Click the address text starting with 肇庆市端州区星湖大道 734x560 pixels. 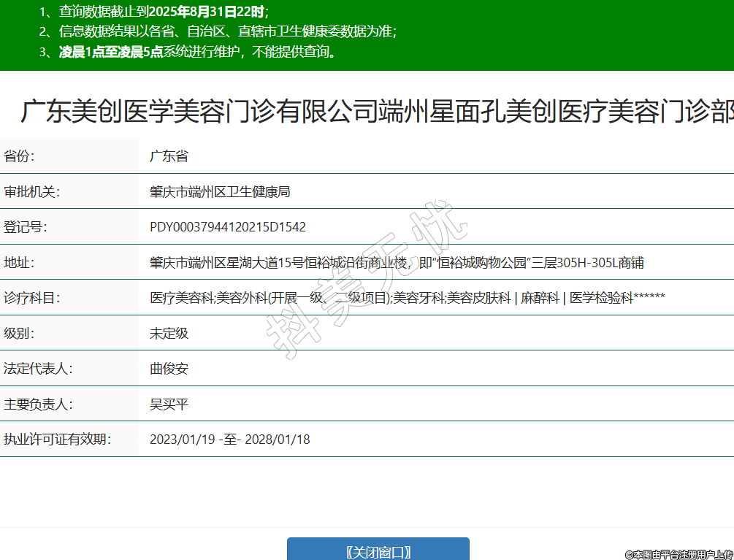397,262
